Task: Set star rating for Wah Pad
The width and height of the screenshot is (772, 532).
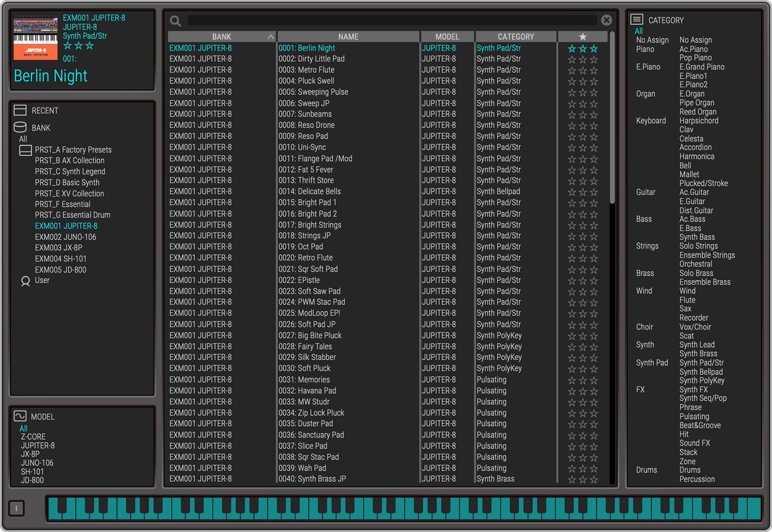Action: click(583, 469)
